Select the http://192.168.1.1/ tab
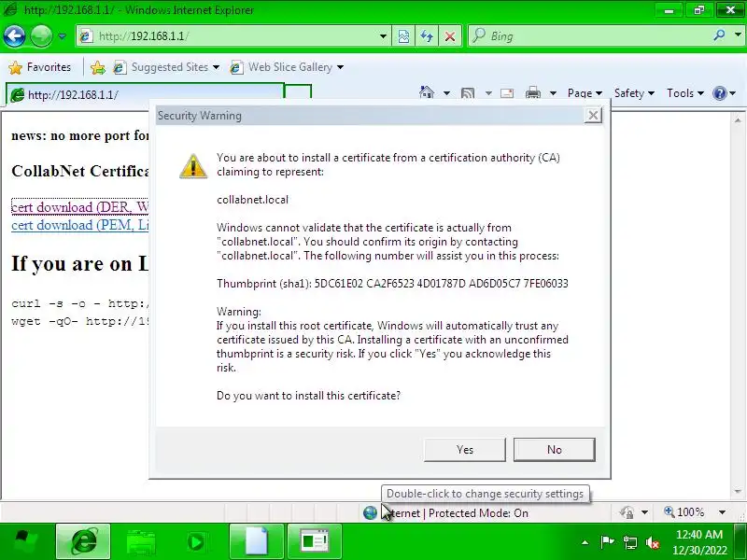The image size is (747, 560). (145, 94)
